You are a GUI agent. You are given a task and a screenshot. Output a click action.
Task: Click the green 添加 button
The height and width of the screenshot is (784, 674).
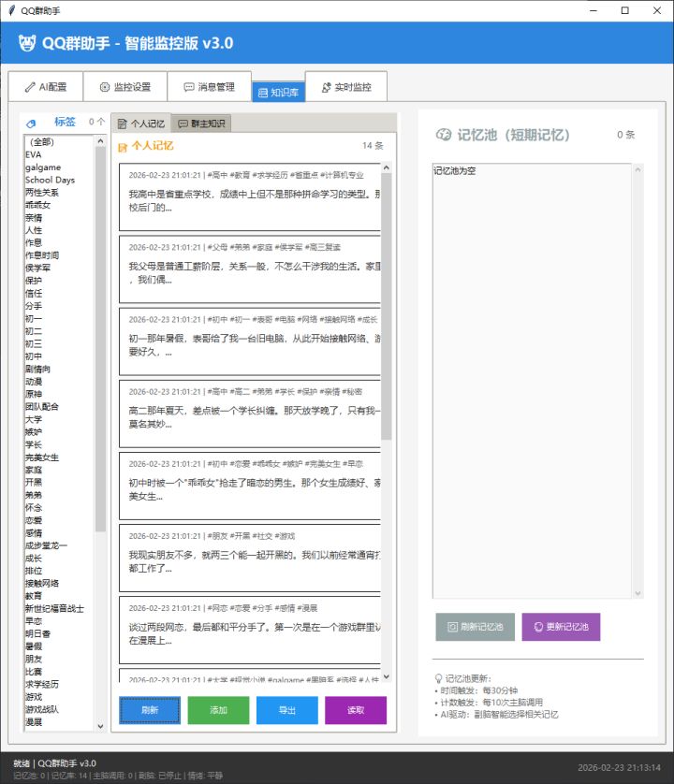tap(218, 710)
